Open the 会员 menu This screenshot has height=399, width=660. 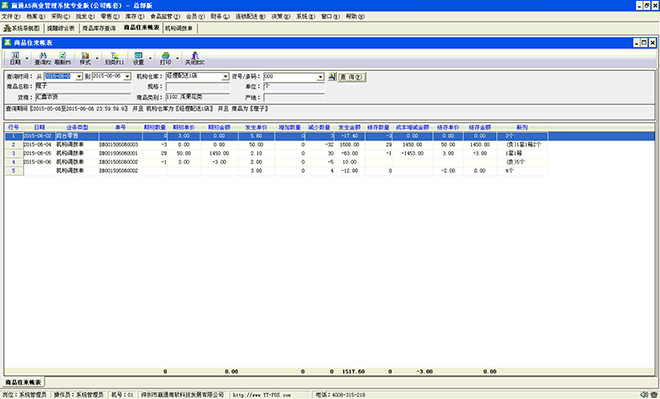(x=195, y=16)
